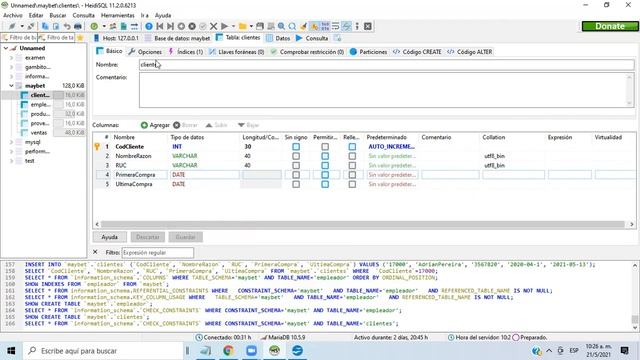The height and width of the screenshot is (360, 640).
Task: Toggle Sin signo checkbox for RUC
Action: pos(296,165)
